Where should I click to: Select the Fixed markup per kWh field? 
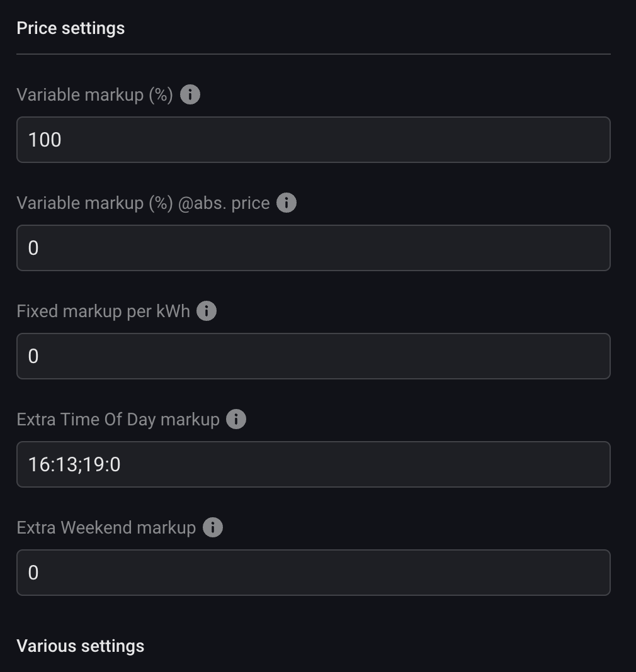pyautogui.click(x=313, y=356)
